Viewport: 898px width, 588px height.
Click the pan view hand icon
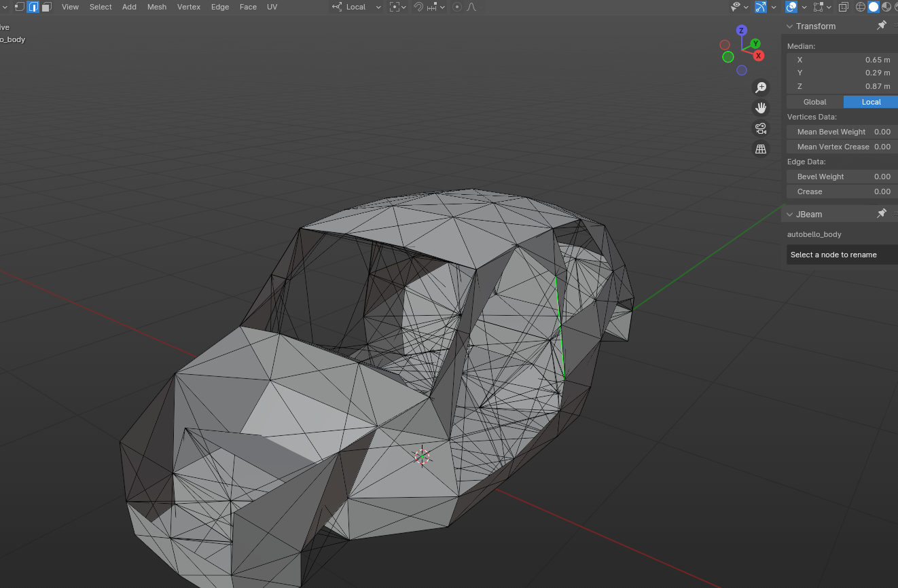[761, 108]
